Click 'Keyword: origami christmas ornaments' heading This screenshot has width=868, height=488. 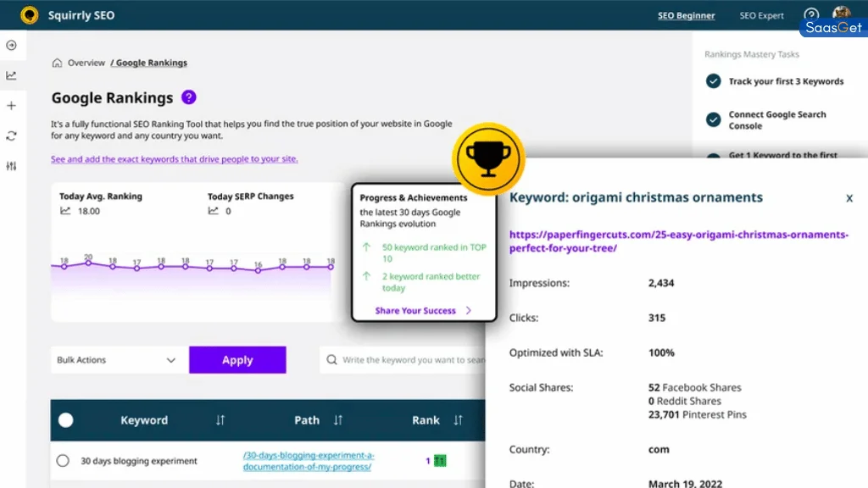click(636, 197)
